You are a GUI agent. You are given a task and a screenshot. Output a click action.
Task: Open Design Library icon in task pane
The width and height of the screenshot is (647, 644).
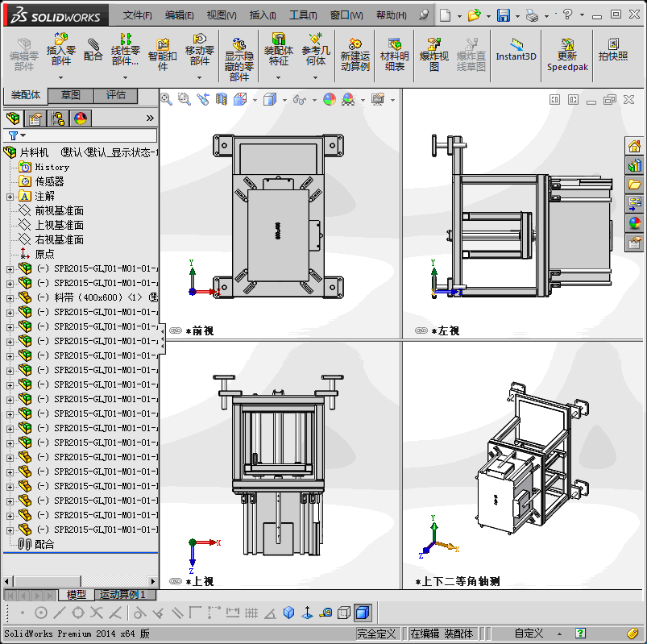click(634, 164)
